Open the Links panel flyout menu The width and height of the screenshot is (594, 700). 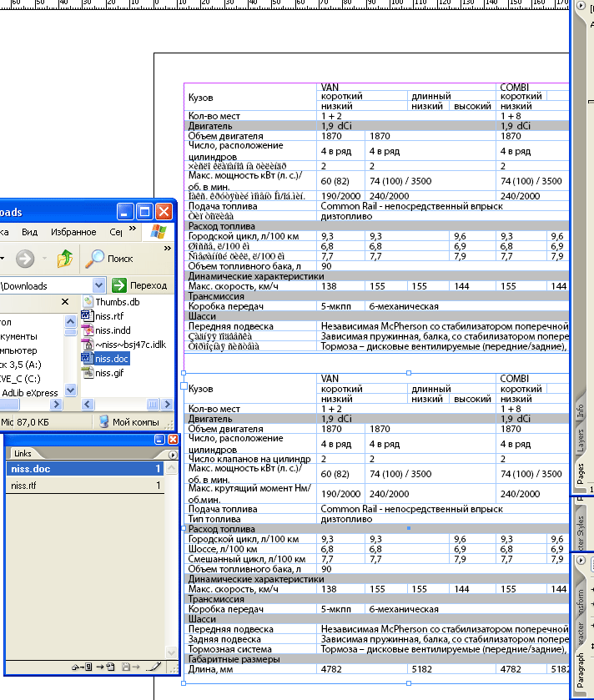(x=173, y=455)
